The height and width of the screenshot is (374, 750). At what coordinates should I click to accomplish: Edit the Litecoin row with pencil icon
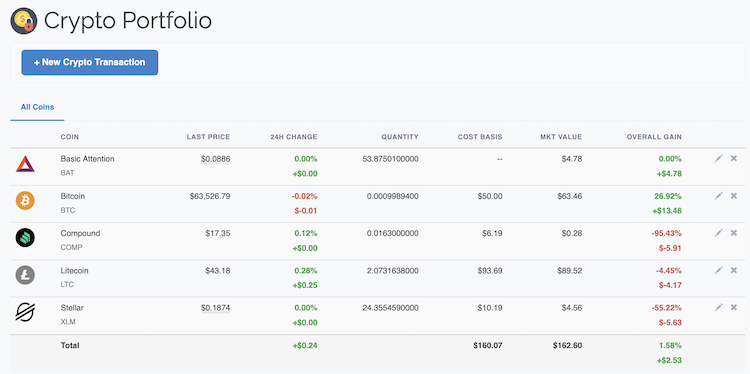(x=718, y=270)
